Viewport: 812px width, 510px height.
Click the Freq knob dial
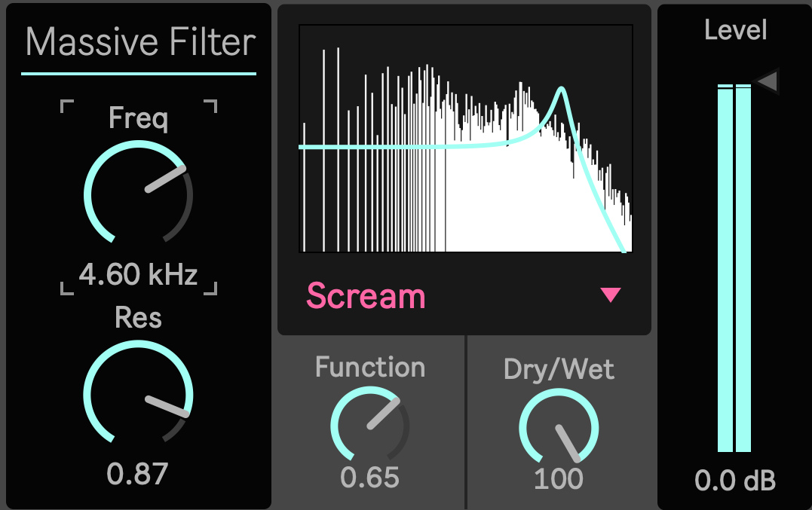tap(138, 194)
